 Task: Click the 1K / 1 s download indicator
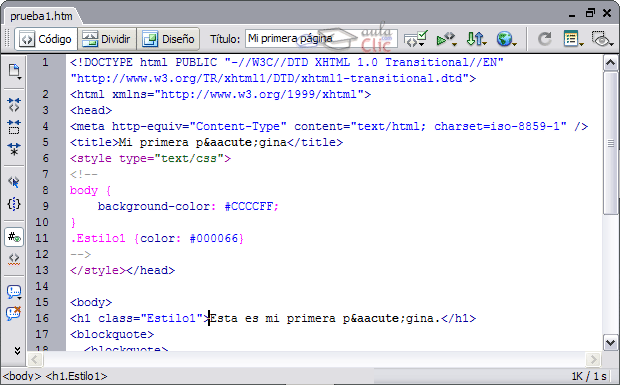(589, 376)
